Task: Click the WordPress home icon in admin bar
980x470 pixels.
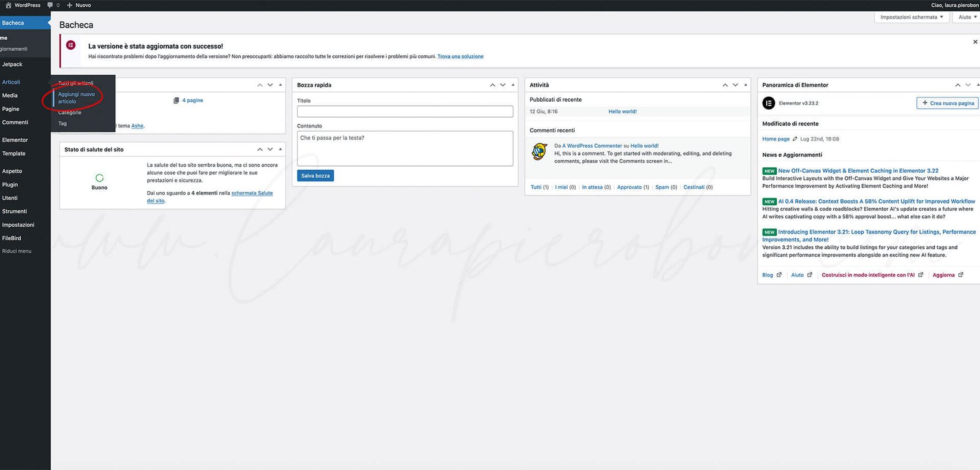Action: [x=8, y=5]
